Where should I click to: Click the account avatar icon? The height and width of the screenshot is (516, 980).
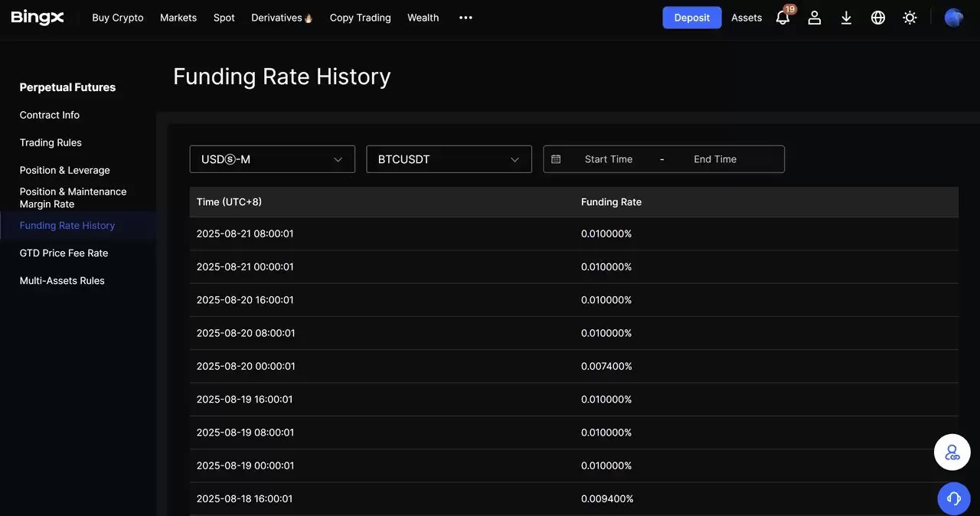954,18
